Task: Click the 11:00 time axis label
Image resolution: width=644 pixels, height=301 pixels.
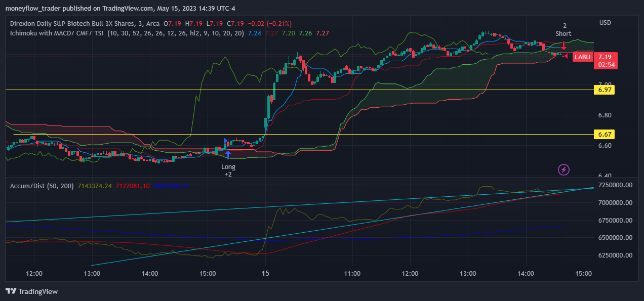Action: click(x=352, y=273)
